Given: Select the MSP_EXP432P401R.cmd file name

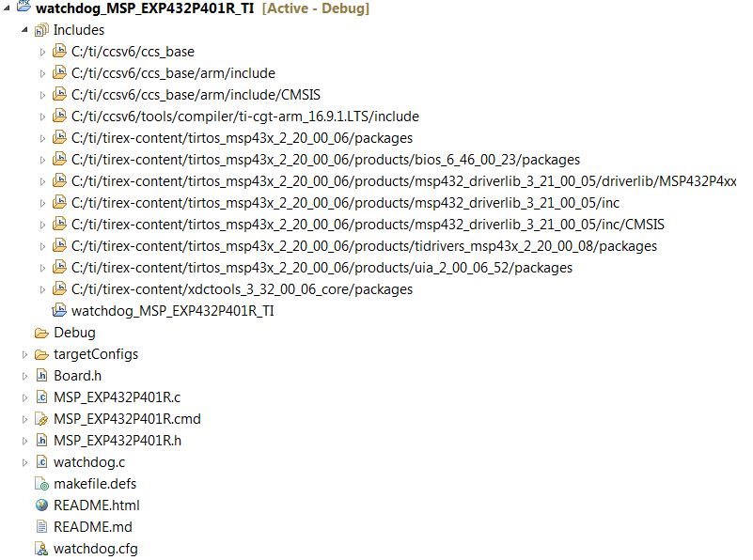Looking at the screenshot, I should 127,419.
